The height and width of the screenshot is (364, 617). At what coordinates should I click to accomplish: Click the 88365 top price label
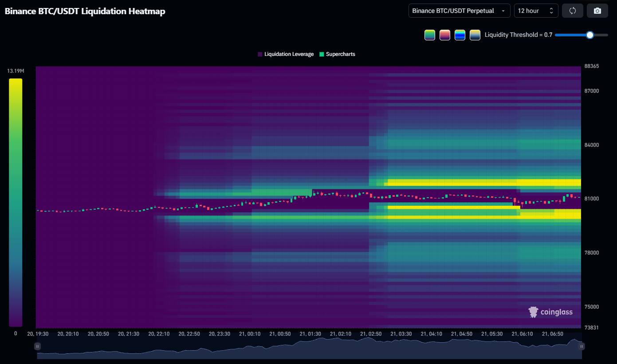click(592, 66)
